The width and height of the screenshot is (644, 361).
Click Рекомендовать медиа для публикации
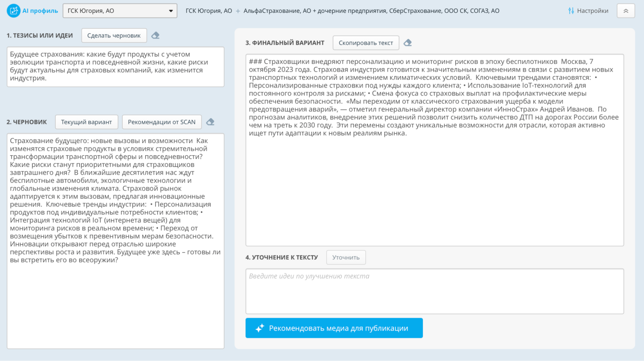coord(334,328)
